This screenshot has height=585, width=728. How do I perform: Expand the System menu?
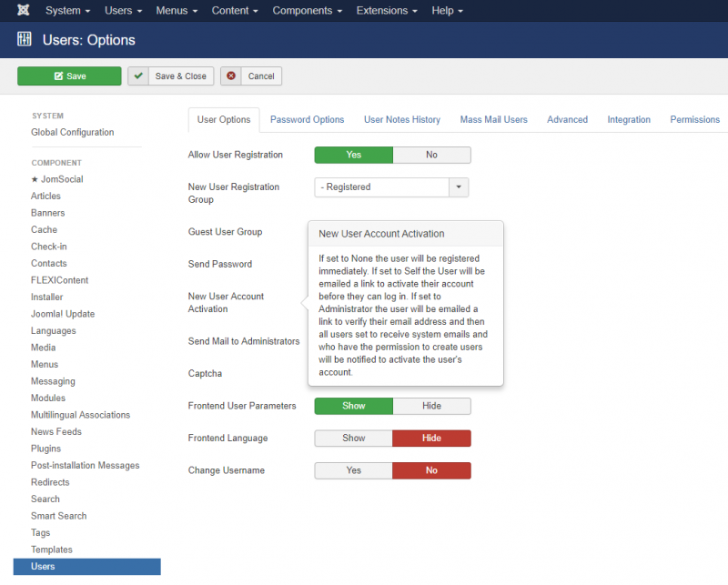coord(67,11)
